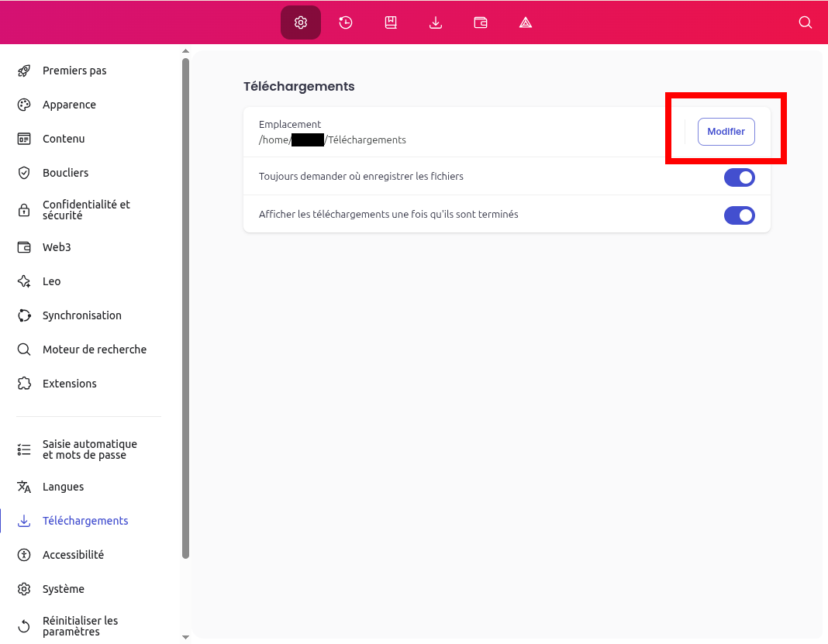Click the search magnifier icon
828x644 pixels.
[x=806, y=22]
